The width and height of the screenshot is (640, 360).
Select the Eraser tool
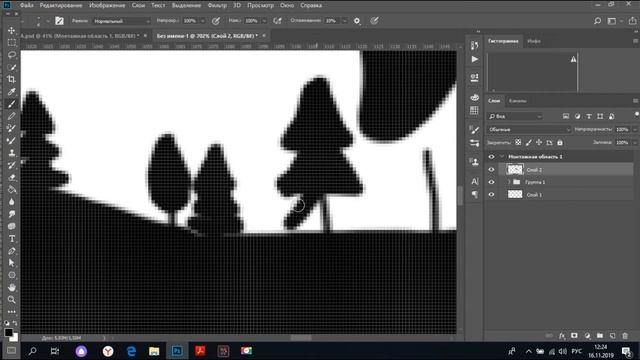tap(11, 177)
